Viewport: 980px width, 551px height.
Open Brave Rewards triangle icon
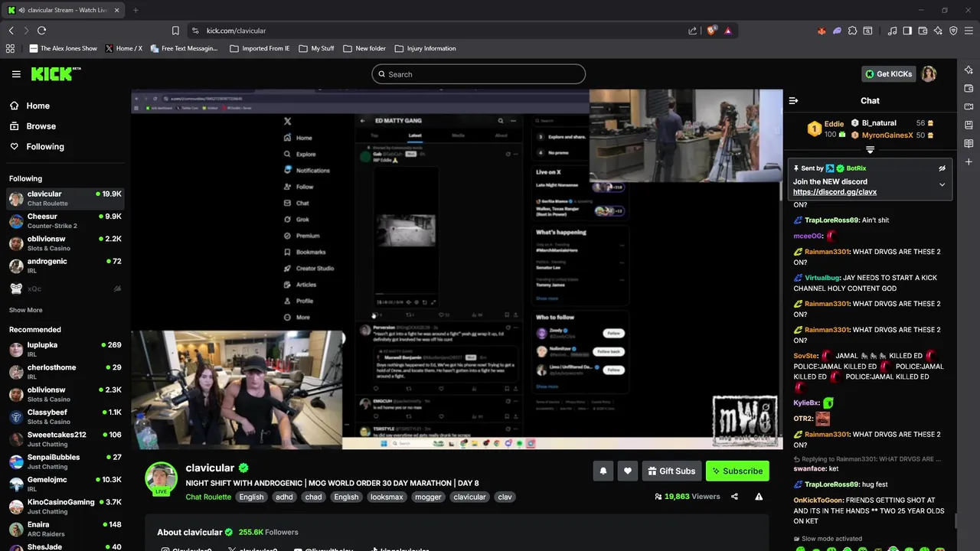[x=727, y=31]
